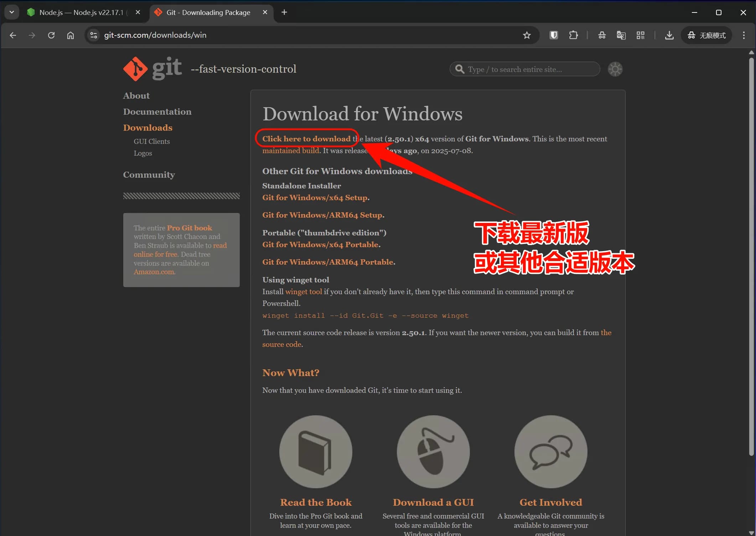Open the Documentation sidebar menu item
The height and width of the screenshot is (536, 756).
(157, 111)
